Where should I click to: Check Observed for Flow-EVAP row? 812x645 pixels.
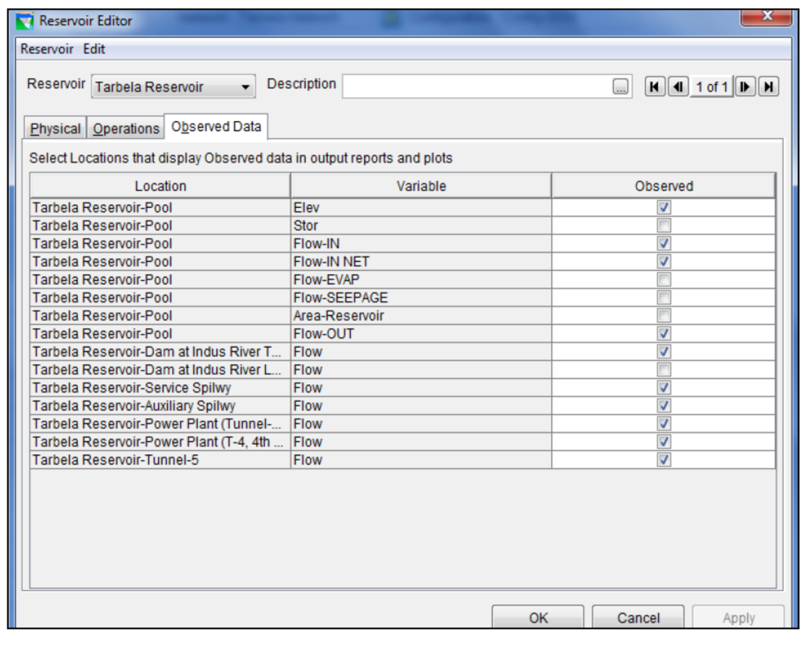[x=664, y=280]
